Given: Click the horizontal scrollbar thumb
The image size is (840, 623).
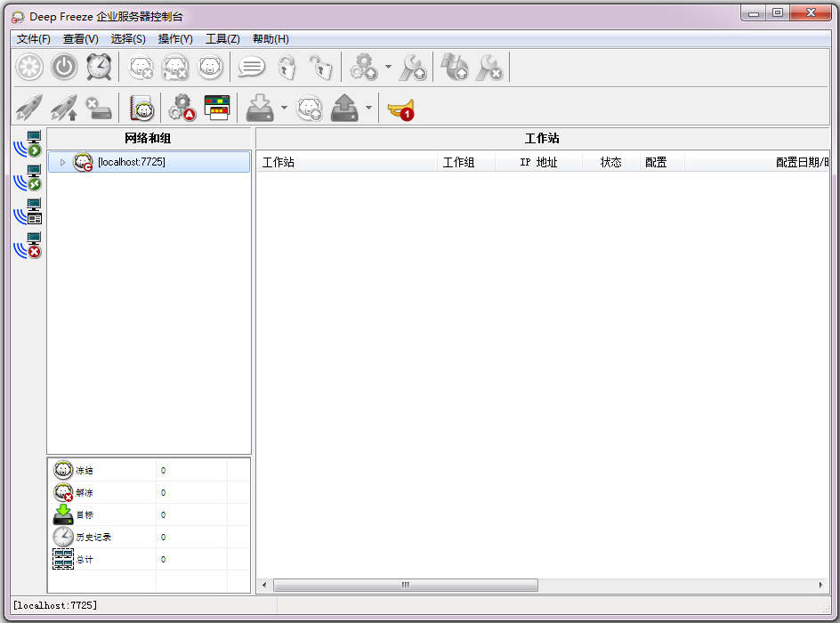Looking at the screenshot, I should (x=406, y=585).
